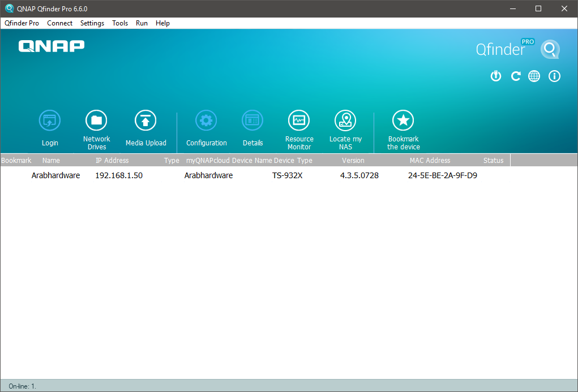
Task: Minimize the Qfinder Pro window
Action: click(x=513, y=8)
